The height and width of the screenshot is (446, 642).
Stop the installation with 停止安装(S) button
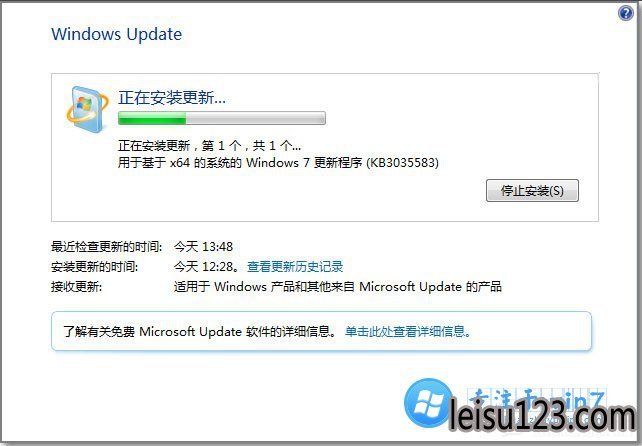point(532,190)
